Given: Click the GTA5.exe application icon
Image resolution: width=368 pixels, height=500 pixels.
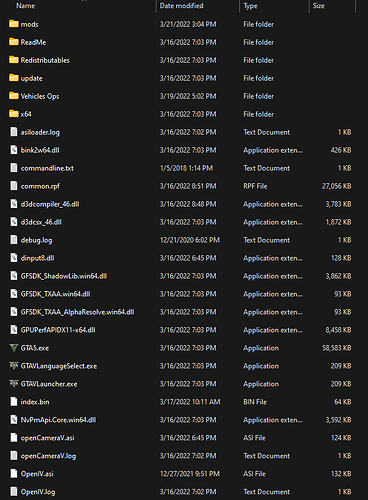Looking at the screenshot, I should coord(14,348).
